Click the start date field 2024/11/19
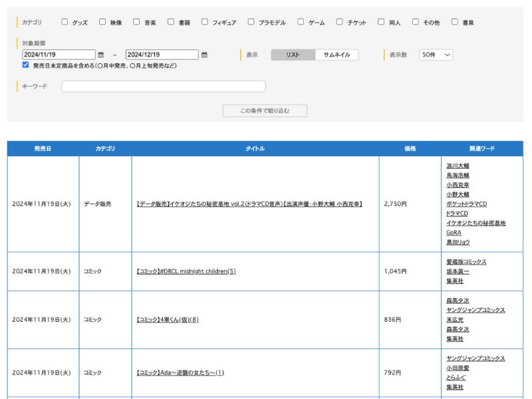Viewport: 532px width, 399px height. [x=59, y=55]
